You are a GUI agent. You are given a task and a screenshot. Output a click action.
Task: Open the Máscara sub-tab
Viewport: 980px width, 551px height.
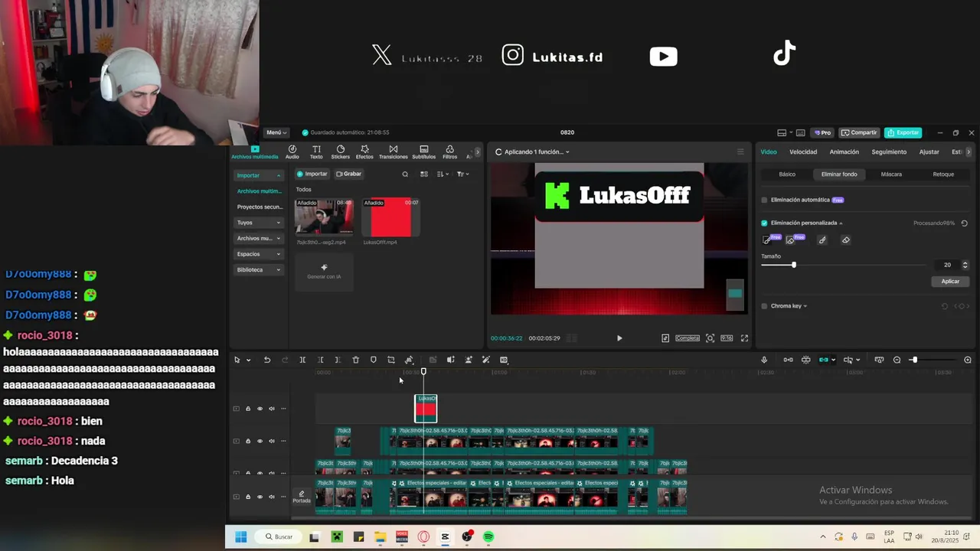click(891, 174)
